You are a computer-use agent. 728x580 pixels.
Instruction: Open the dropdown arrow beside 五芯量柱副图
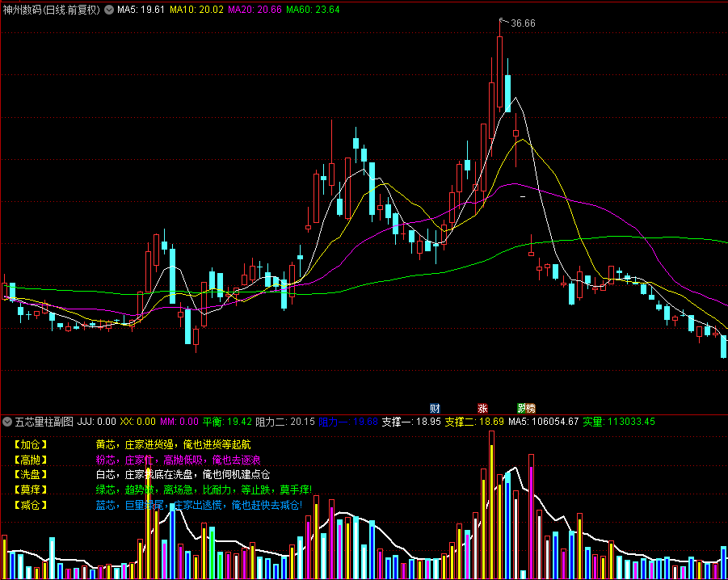click(x=7, y=422)
